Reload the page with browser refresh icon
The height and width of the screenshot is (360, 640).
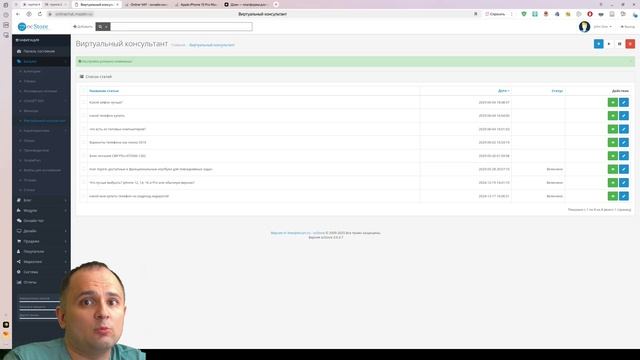tap(40, 14)
